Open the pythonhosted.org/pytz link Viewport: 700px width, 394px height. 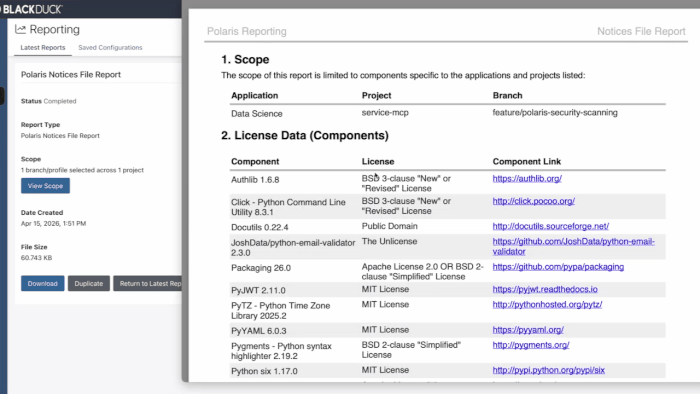547,304
